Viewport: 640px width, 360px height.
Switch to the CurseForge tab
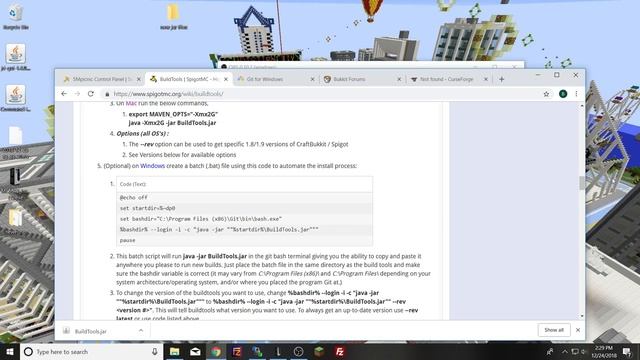click(x=447, y=79)
